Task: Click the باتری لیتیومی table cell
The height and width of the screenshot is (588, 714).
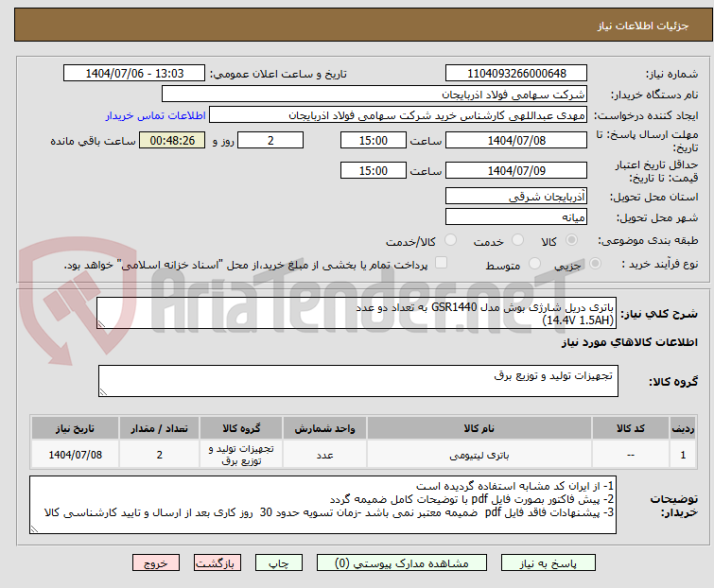Action: click(479, 454)
